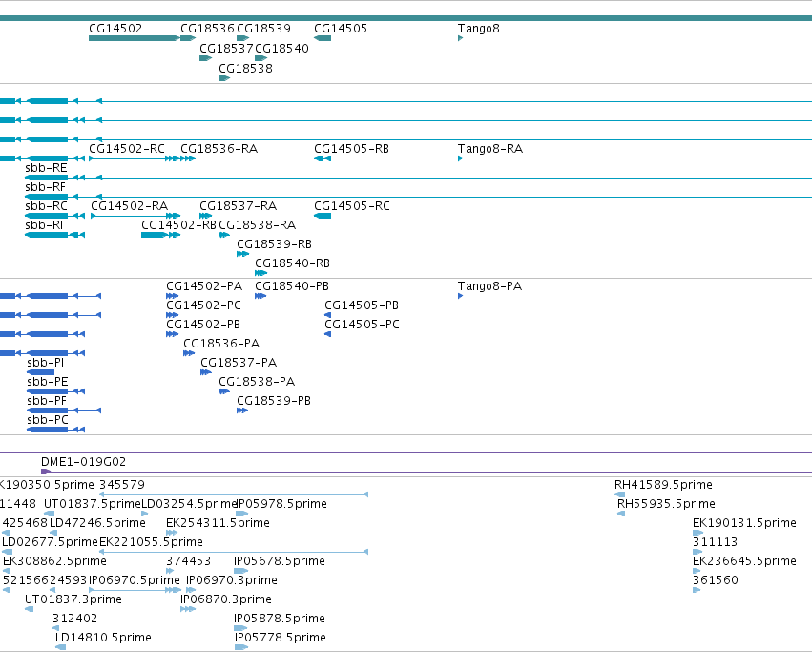
Task: Click transcript CG18537-RA
Action: point(205,216)
